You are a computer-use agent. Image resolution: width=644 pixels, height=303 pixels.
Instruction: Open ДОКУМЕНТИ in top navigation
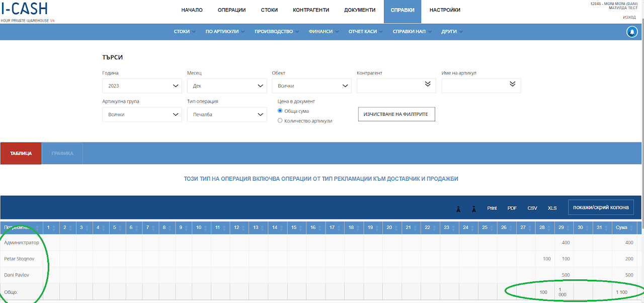[x=360, y=10]
